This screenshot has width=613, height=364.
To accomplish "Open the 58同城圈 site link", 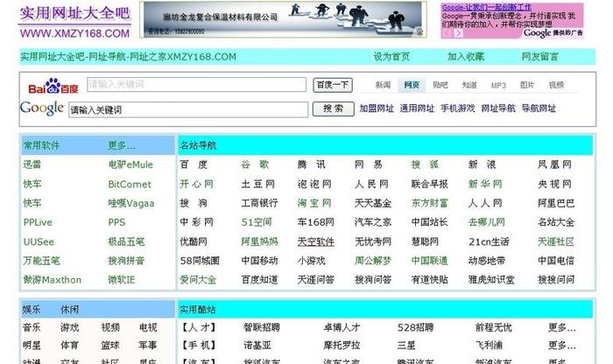I will coord(200,261).
